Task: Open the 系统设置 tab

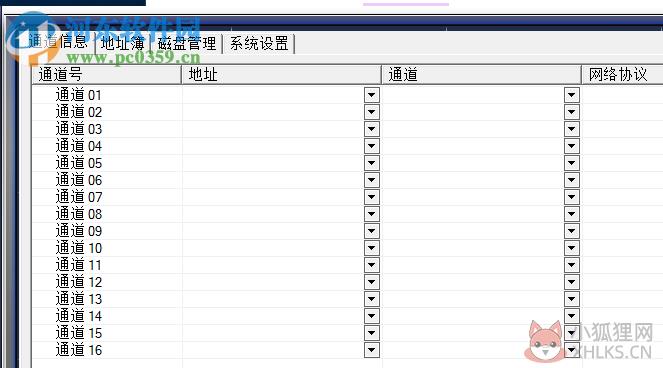Action: [259, 44]
